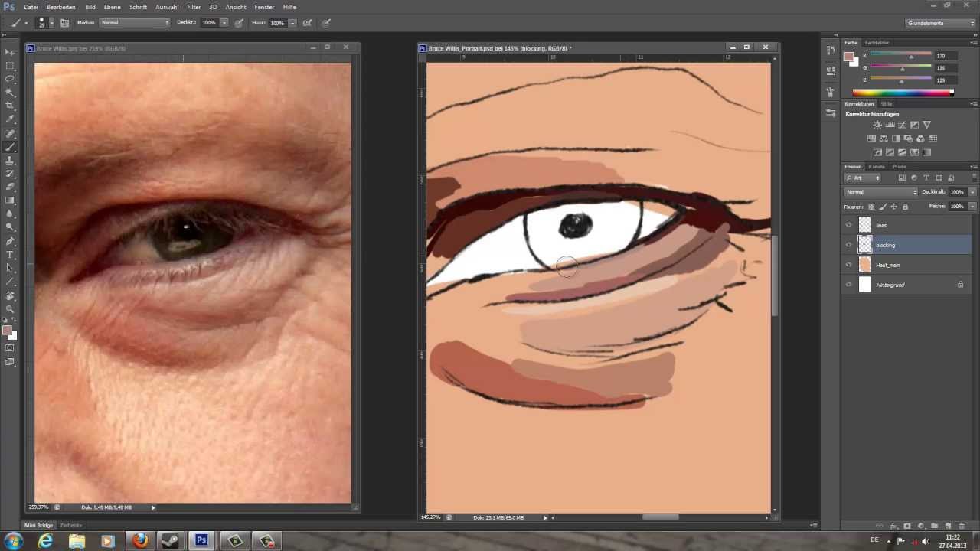Open the Filter menu
Image resolution: width=980 pixels, height=551 pixels.
[194, 7]
